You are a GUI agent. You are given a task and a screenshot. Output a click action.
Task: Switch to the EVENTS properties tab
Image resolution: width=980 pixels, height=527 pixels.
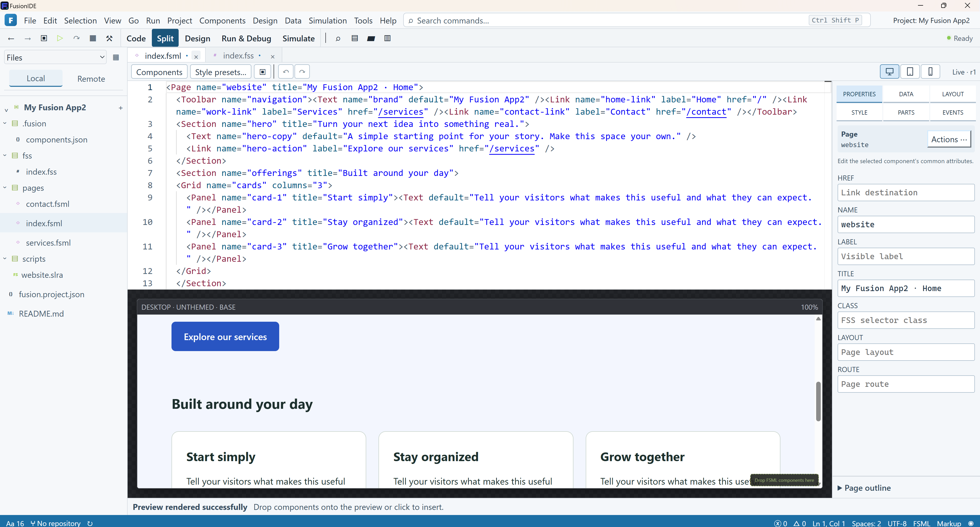(x=953, y=112)
